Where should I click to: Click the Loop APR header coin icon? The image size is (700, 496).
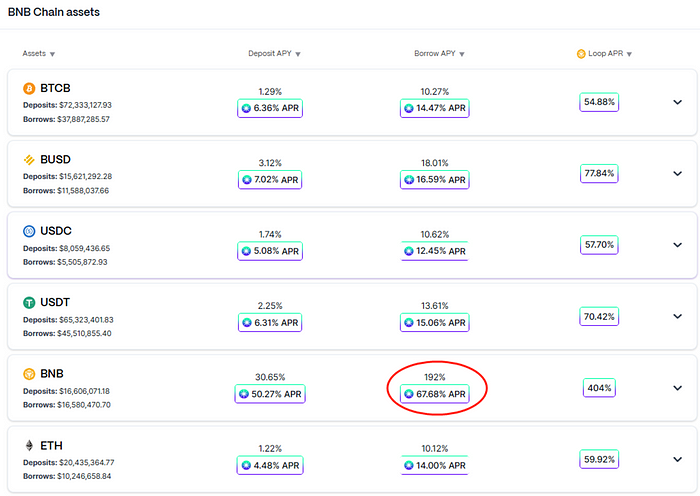581,54
